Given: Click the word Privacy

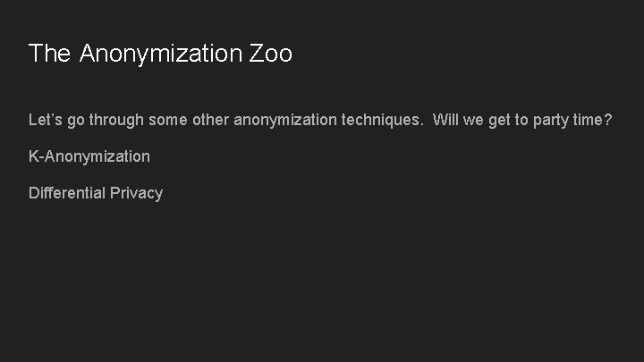Looking at the screenshot, I should coord(136,193).
